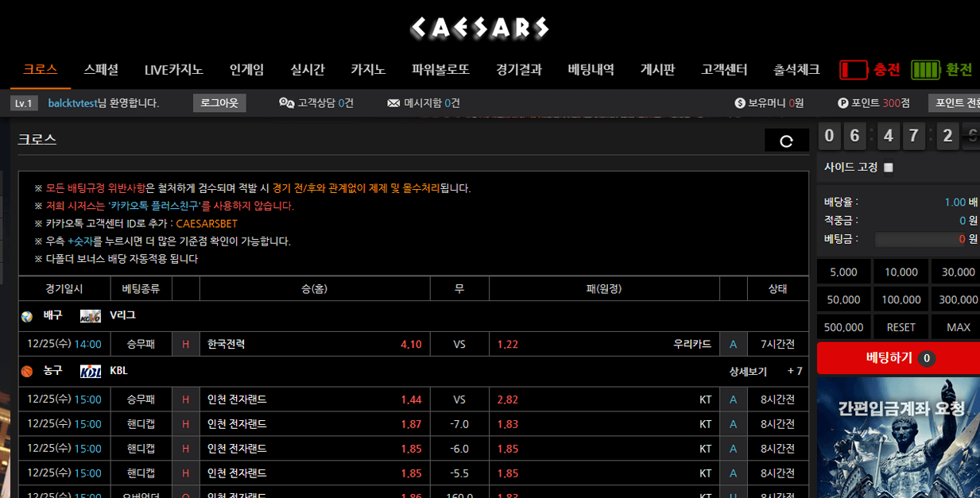The image size is (980, 498).
Task: Click the 포인트 전환 button
Action: point(955,103)
